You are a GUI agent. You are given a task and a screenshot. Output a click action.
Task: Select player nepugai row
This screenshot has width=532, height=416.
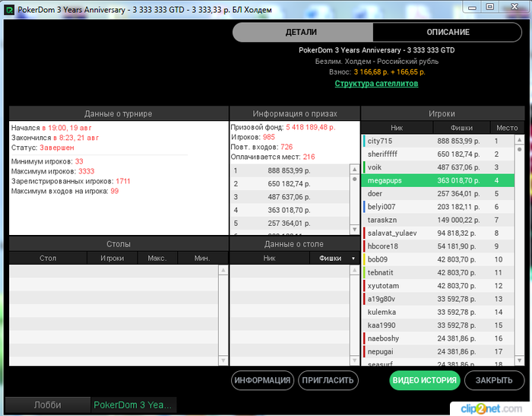(438, 352)
